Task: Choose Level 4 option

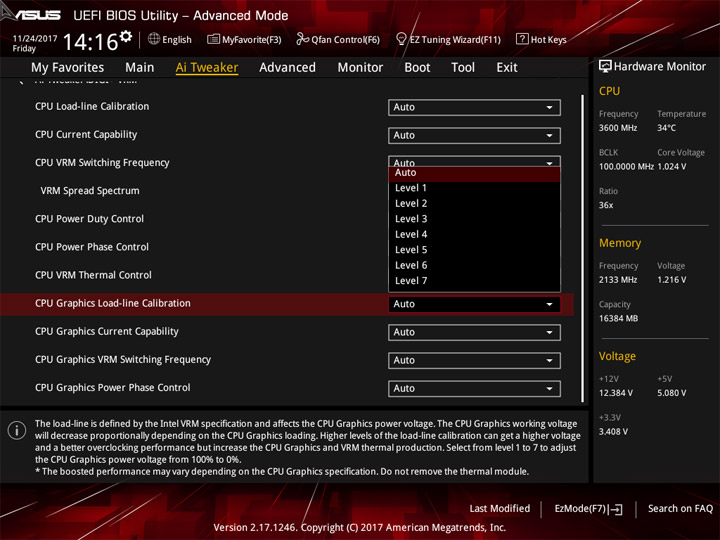Action: (474, 235)
